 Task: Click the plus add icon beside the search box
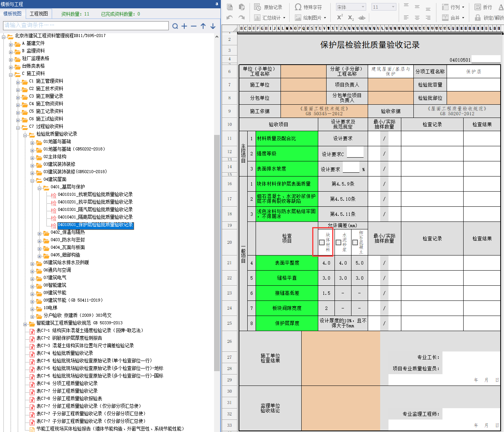click(184, 26)
